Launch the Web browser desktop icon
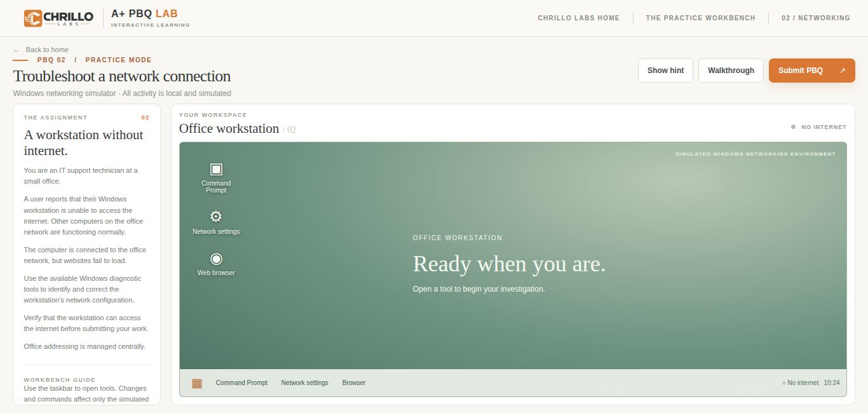868x413 pixels. (216, 264)
